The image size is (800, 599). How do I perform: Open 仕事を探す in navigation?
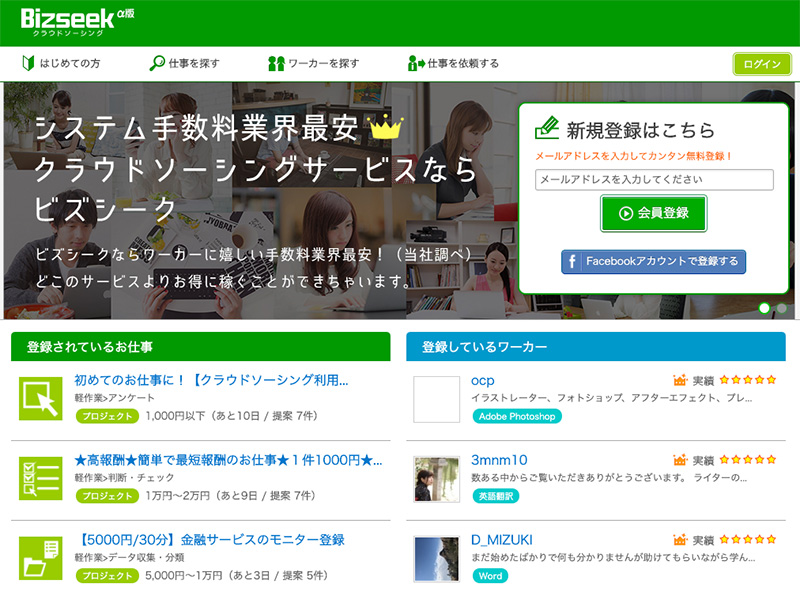[184, 63]
